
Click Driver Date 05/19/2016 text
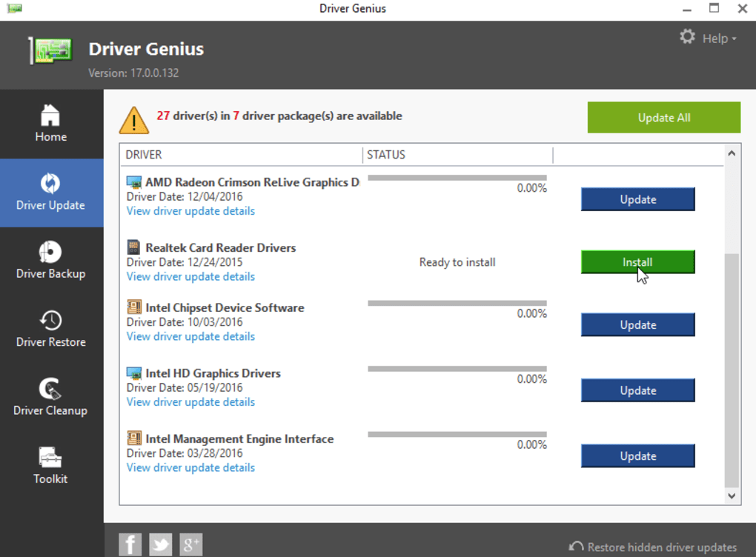coord(184,387)
